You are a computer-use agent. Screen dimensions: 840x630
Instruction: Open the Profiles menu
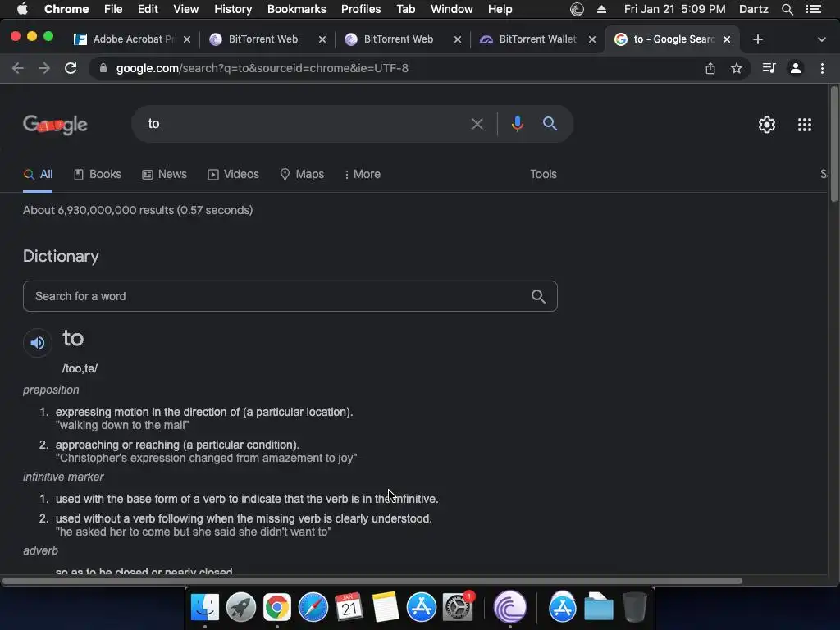361,9
